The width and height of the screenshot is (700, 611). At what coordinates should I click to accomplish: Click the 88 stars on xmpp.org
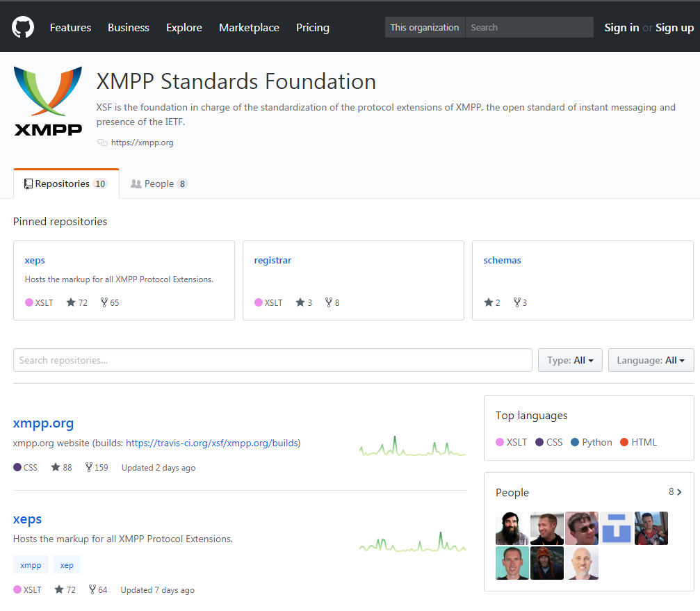62,468
